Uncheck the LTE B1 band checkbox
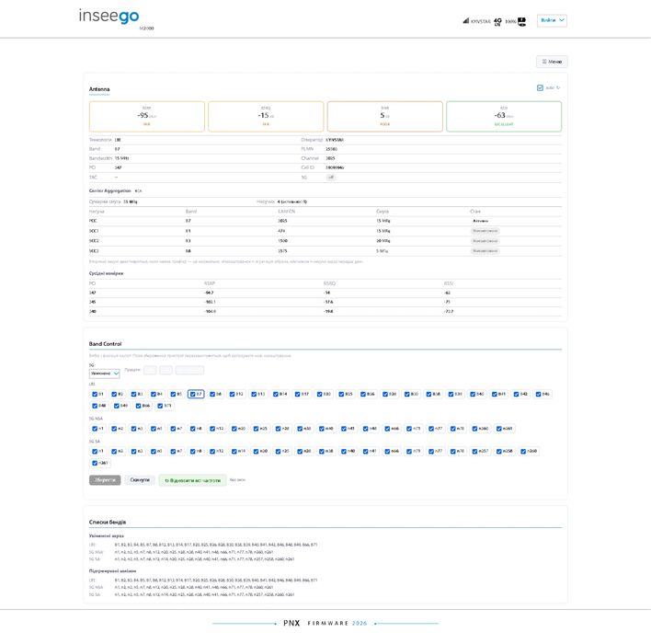Image resolution: width=651 pixels, height=644 pixels. [94, 394]
